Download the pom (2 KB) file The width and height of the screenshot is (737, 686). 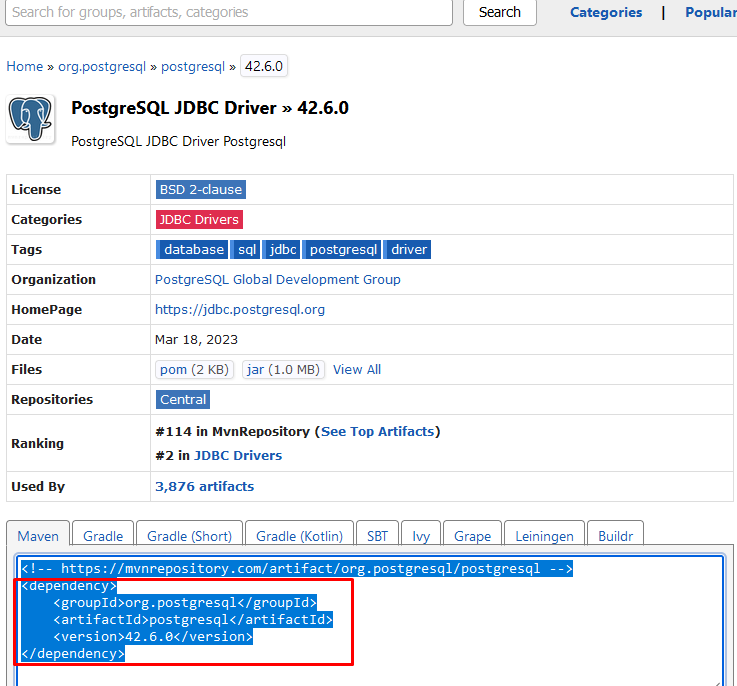tap(194, 370)
